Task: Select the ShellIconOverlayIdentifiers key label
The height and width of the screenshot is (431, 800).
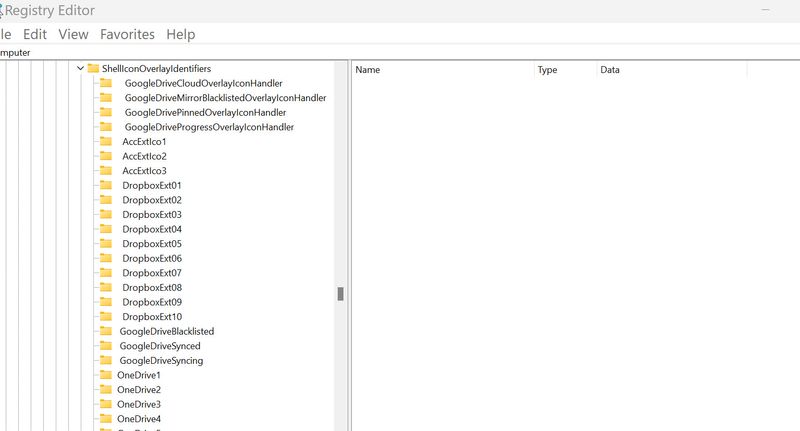Action: [156, 68]
